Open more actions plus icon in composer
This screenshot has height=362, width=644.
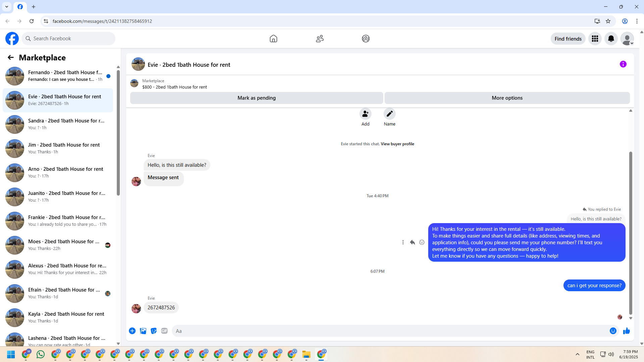[x=132, y=331]
